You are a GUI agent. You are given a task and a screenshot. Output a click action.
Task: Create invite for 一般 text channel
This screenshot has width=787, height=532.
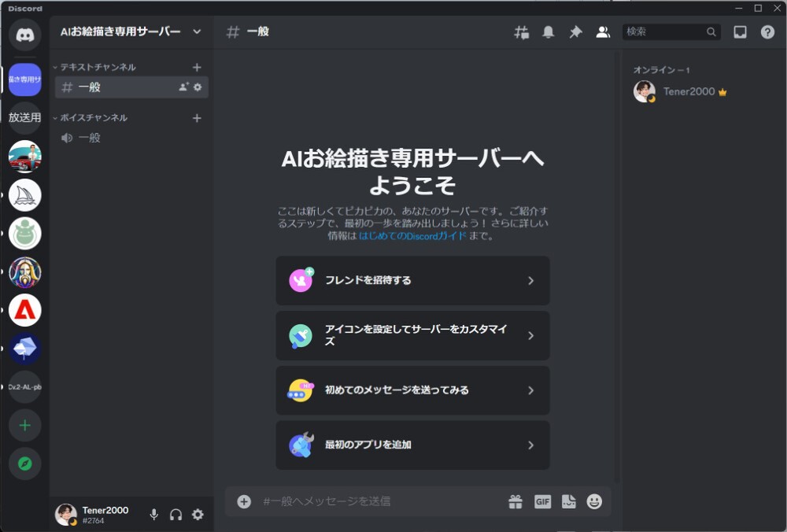tap(183, 87)
